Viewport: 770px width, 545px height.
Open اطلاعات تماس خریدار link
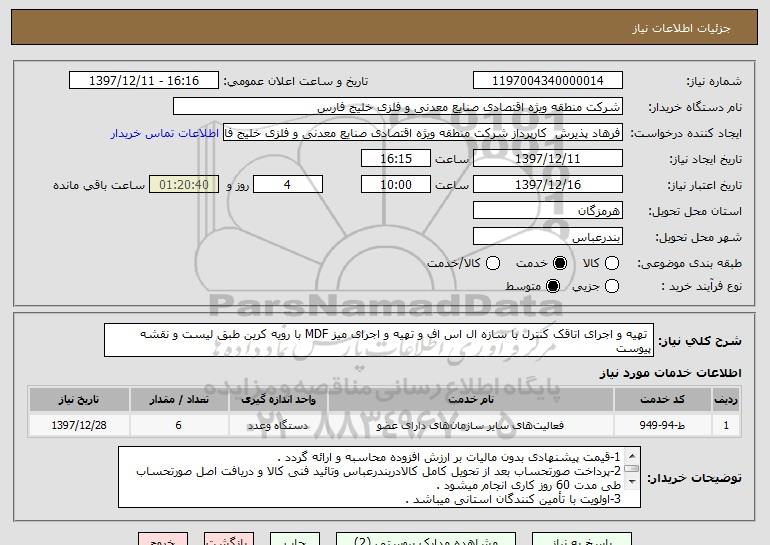point(165,133)
